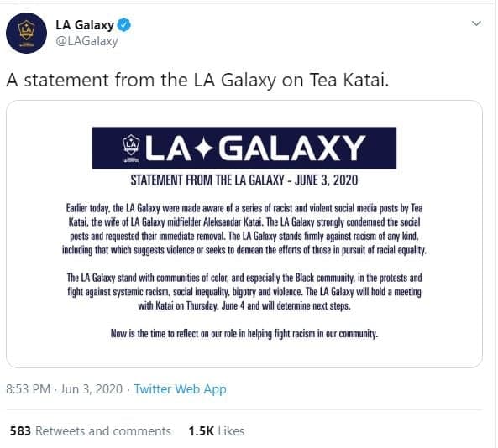View the 1.5K Likes list
The image size is (498, 448).
(x=217, y=431)
